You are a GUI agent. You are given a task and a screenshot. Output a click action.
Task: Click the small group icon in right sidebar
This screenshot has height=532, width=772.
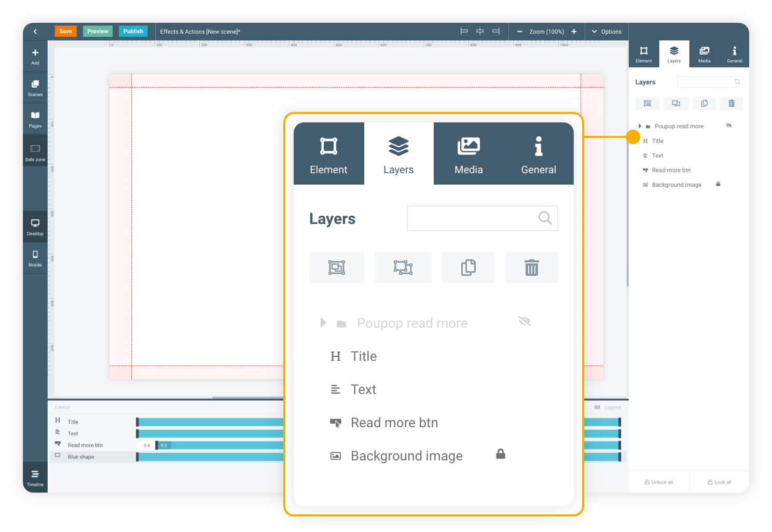point(647,103)
